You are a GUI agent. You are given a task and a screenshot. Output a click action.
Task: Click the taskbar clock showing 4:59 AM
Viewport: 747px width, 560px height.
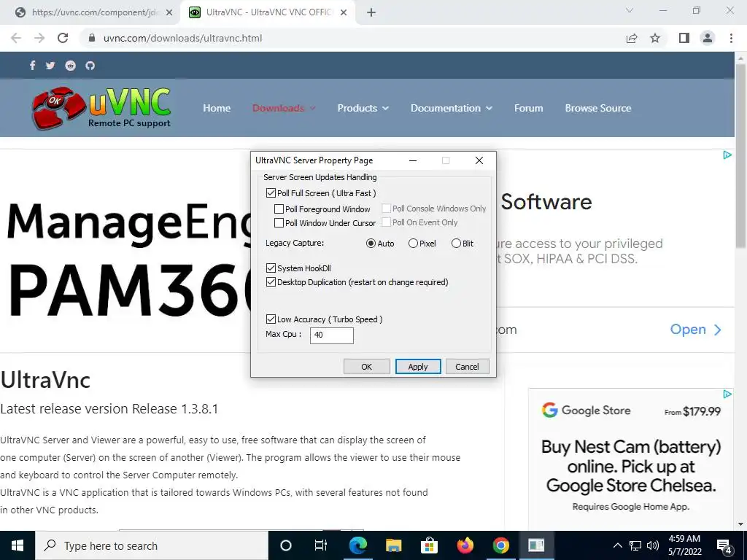click(x=684, y=545)
